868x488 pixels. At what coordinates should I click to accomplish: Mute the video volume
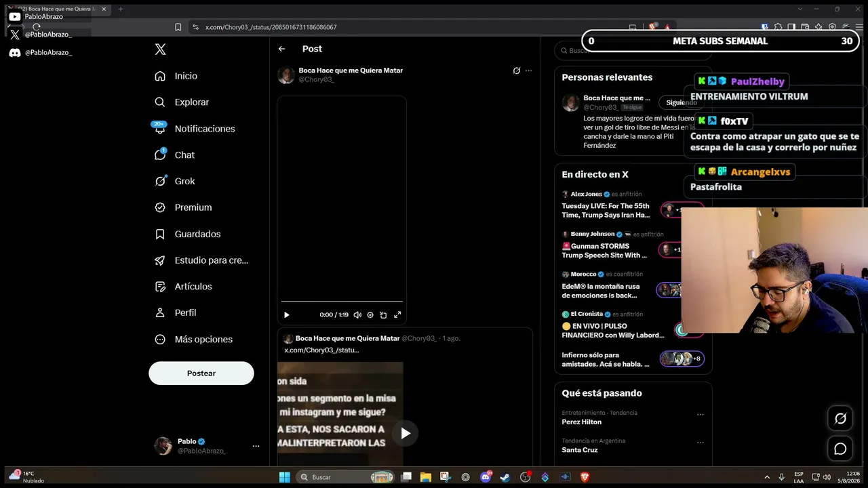(x=357, y=314)
